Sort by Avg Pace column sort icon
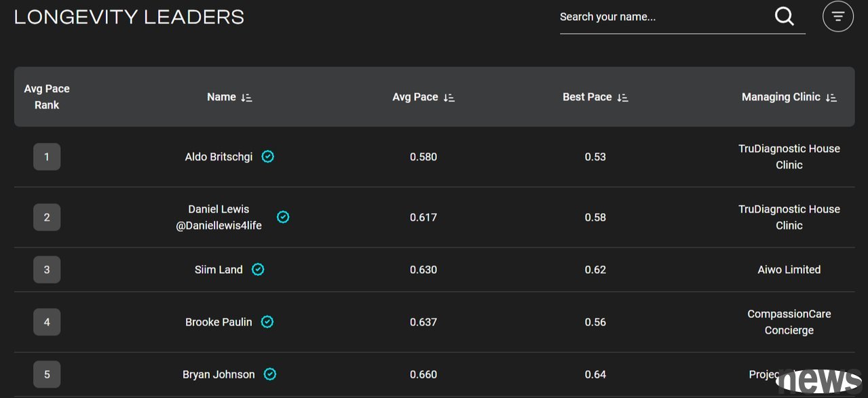The height and width of the screenshot is (398, 868). coord(449,98)
